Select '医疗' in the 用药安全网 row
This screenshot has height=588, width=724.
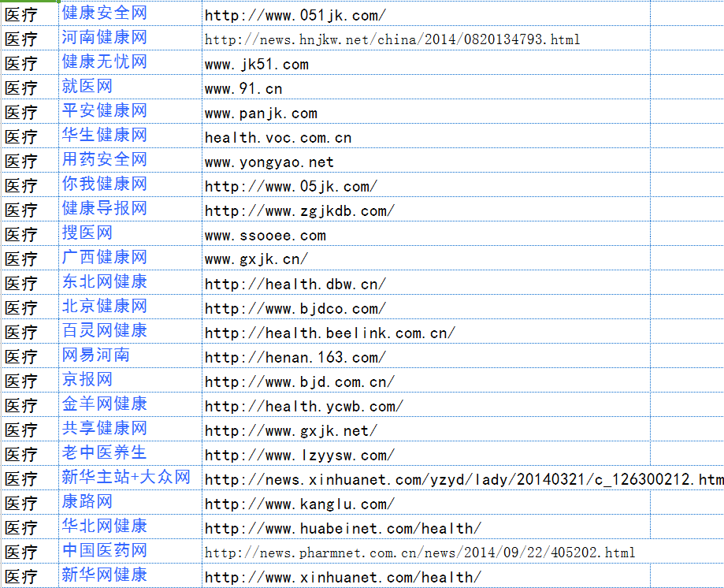pyautogui.click(x=30, y=160)
